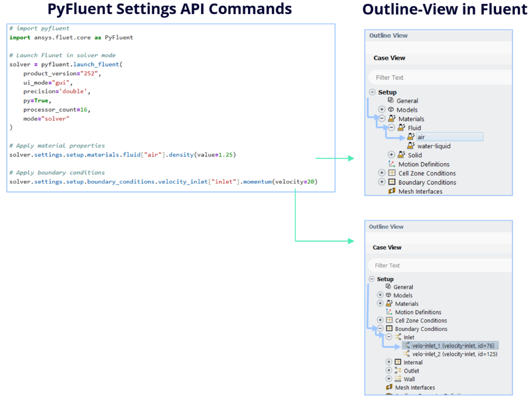
Task: Select the water-liquid material
Action: click(434, 146)
